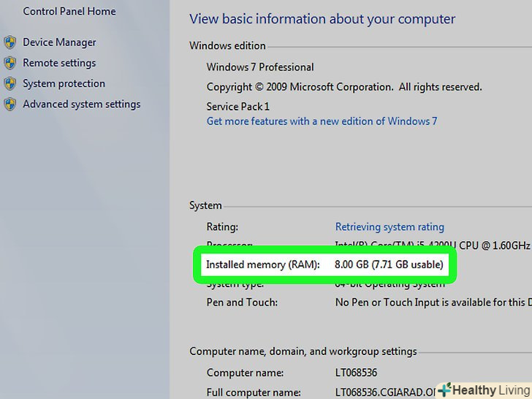Click Retrieving system rating link
532x399 pixels.
pyautogui.click(x=389, y=227)
